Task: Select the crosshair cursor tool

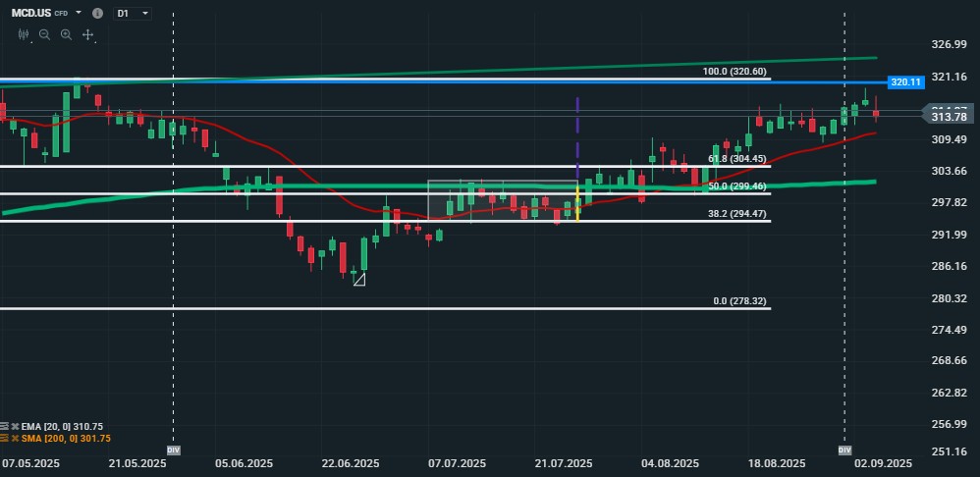Action: [87, 34]
